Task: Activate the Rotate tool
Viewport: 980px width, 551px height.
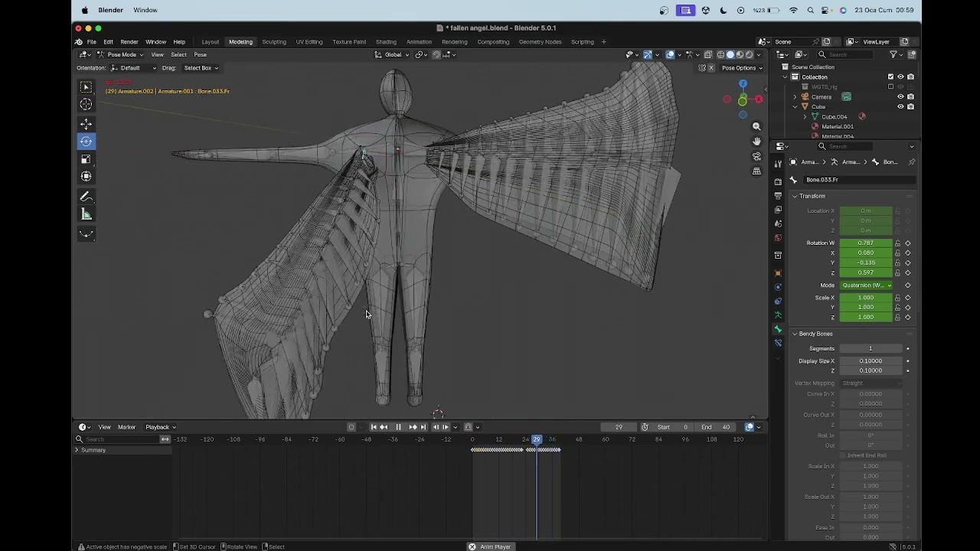Action: 86,142
